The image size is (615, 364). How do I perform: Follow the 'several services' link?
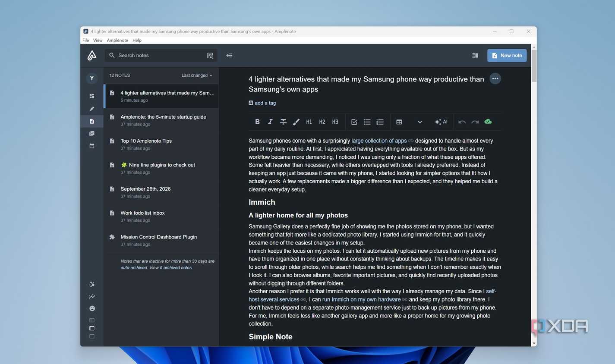(280, 299)
